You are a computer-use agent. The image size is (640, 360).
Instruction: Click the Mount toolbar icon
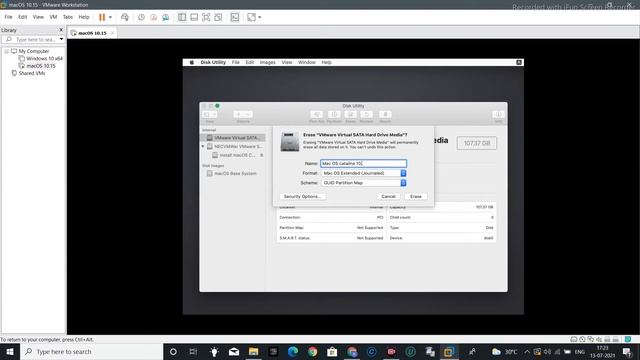click(385, 115)
